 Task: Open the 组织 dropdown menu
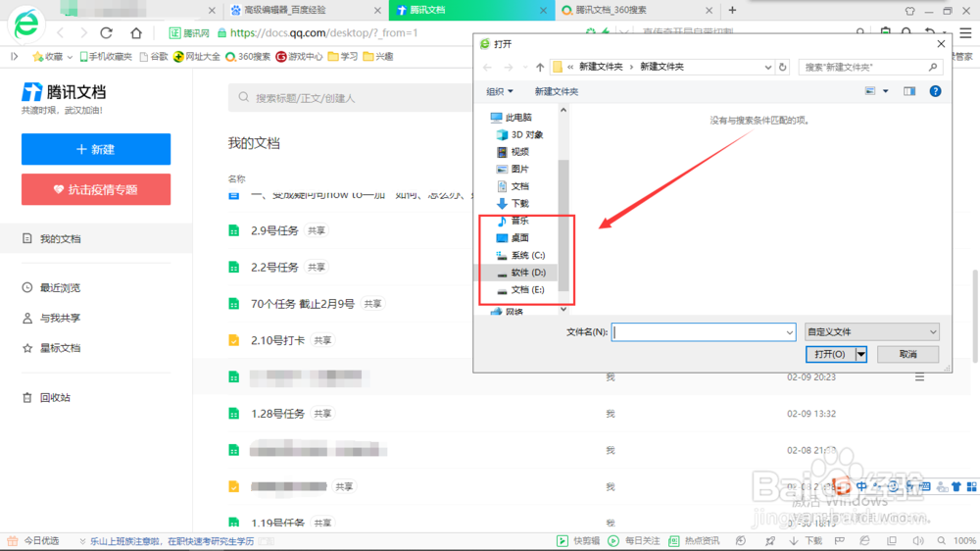[500, 91]
